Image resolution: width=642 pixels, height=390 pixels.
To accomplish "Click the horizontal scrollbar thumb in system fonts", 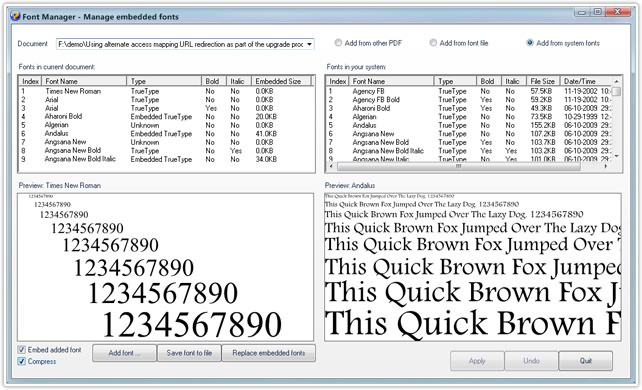I will [x=459, y=166].
